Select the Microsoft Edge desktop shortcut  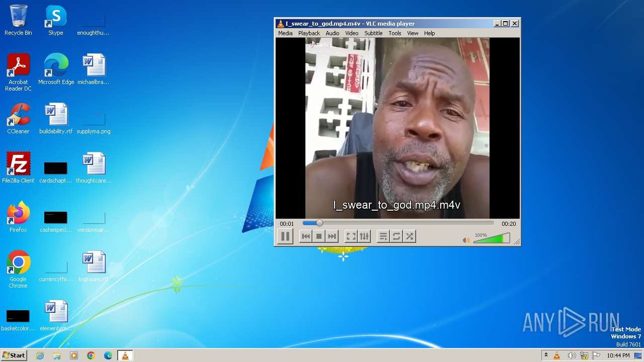(x=56, y=70)
